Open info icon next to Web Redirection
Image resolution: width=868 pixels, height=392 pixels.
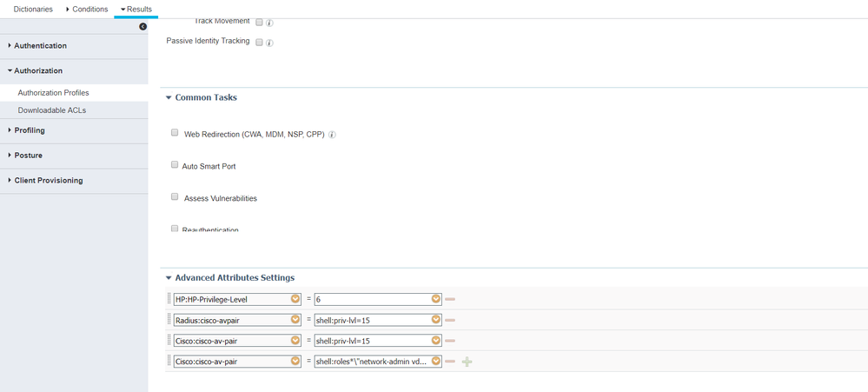[x=332, y=135]
